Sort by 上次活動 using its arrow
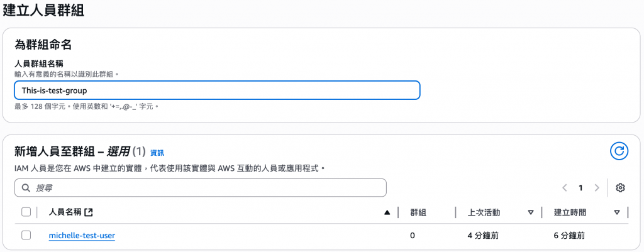 pos(530,212)
